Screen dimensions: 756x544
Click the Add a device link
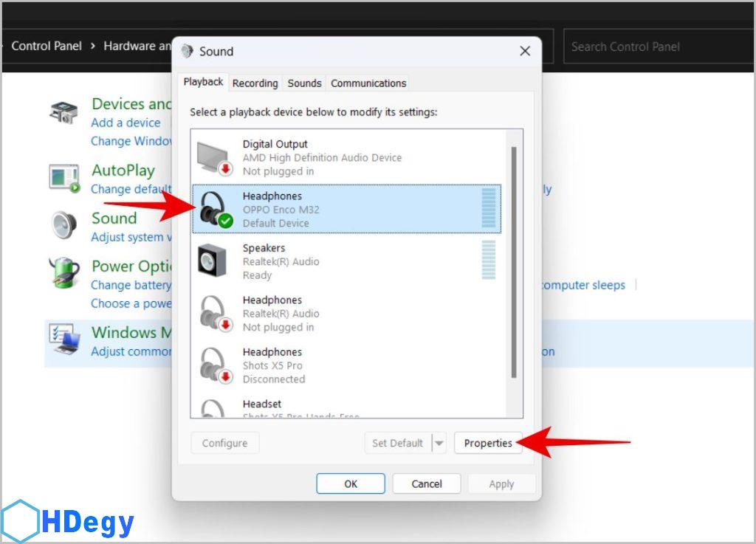click(x=126, y=123)
